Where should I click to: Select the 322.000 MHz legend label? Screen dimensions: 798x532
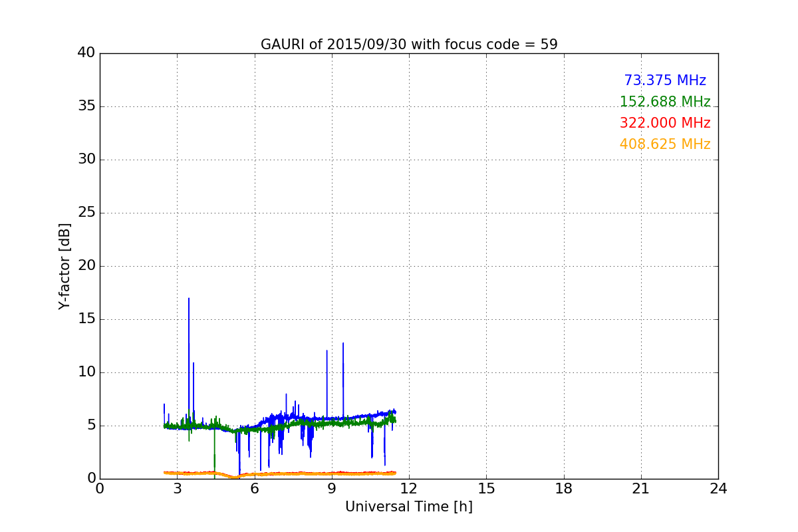[665, 123]
